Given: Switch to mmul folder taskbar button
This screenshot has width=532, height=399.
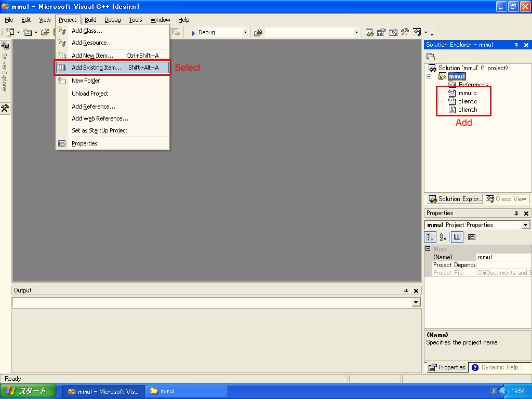Looking at the screenshot, I should point(186,391).
